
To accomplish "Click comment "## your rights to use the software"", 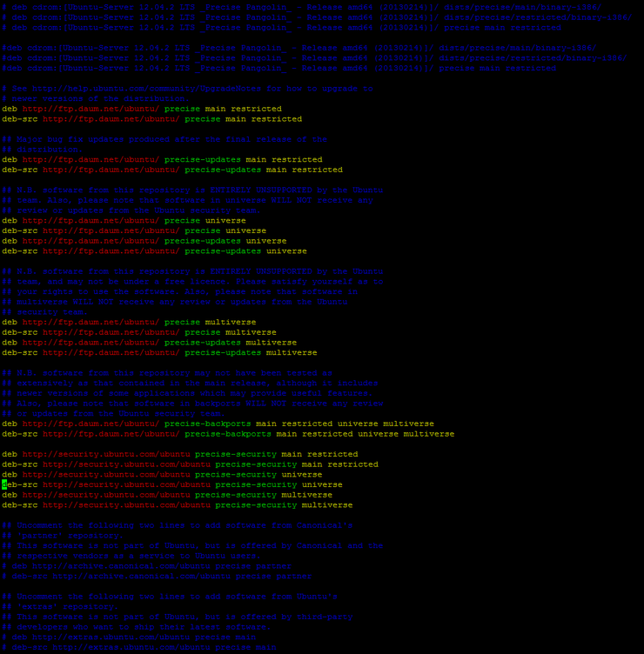I will tap(180, 292).
